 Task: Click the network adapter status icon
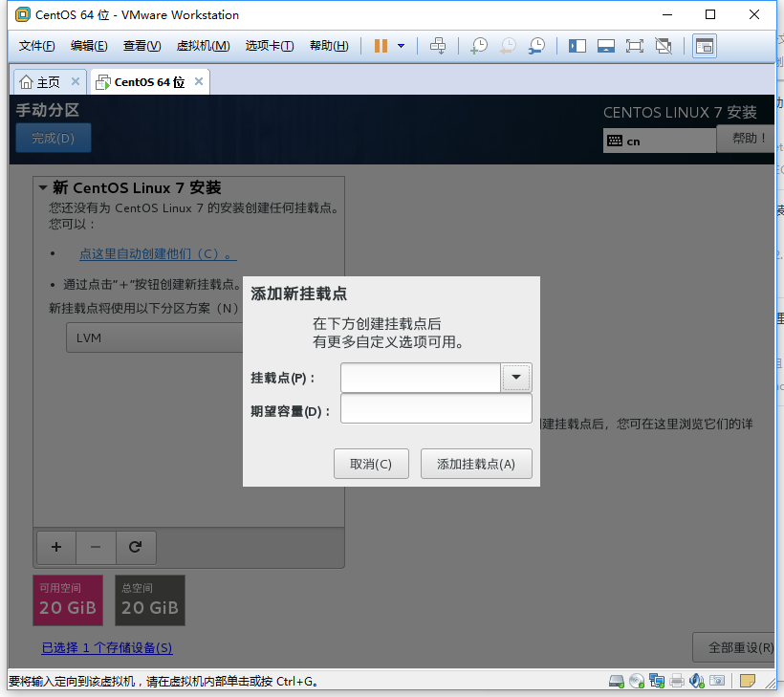point(657,681)
